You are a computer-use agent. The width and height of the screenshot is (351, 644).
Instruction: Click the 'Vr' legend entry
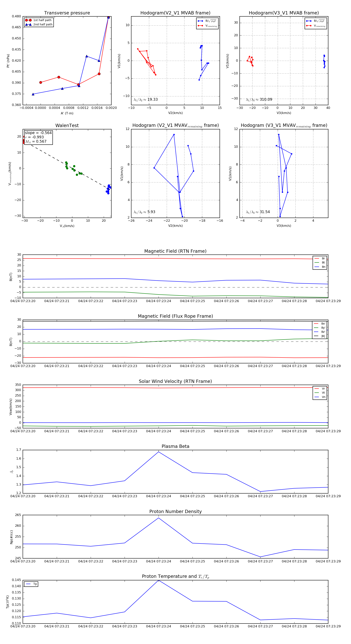[x=320, y=389]
